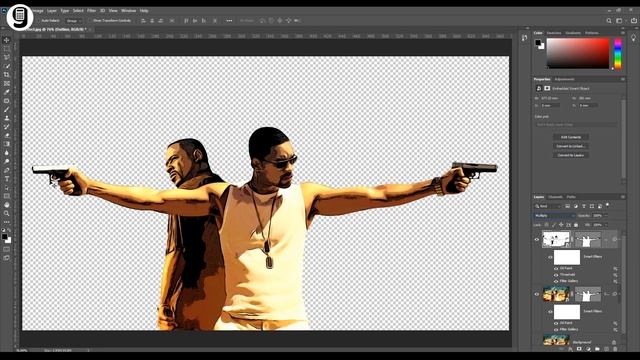Click inside the red color picker field
Viewport: 640px width, 360px height.
[x=578, y=53]
